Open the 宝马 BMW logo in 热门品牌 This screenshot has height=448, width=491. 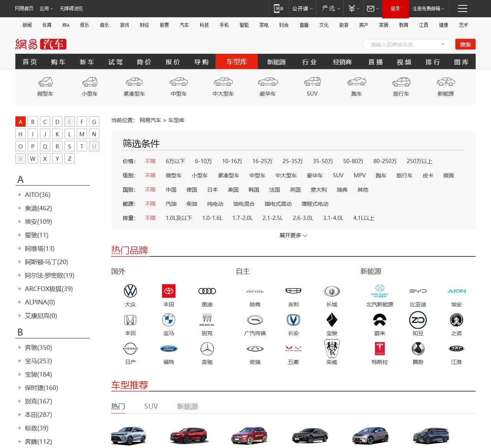(x=169, y=320)
